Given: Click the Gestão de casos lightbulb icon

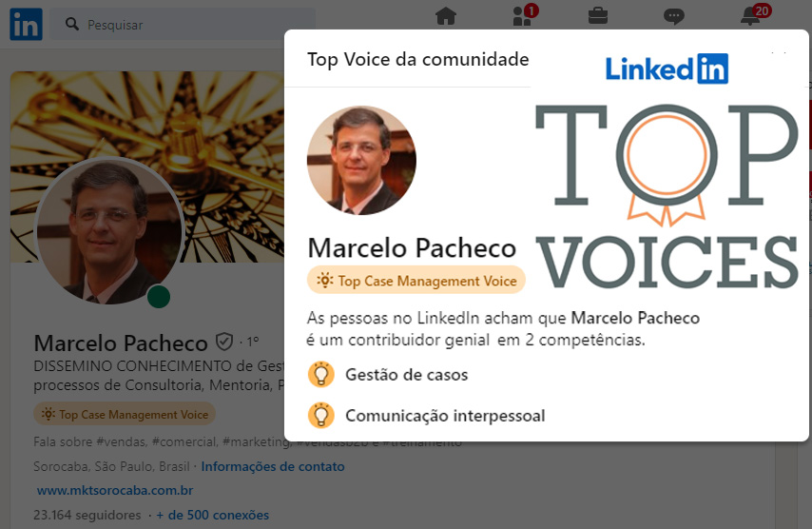Looking at the screenshot, I should point(321,374).
